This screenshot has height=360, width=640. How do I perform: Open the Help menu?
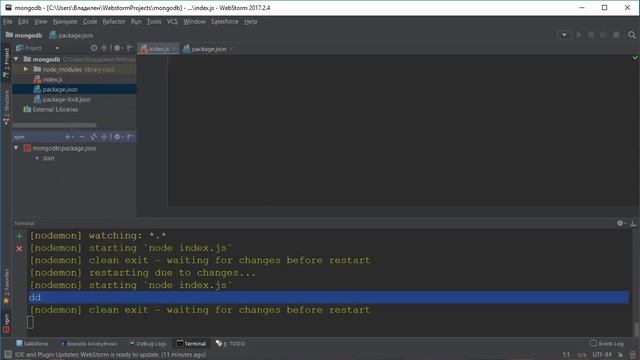point(251,22)
